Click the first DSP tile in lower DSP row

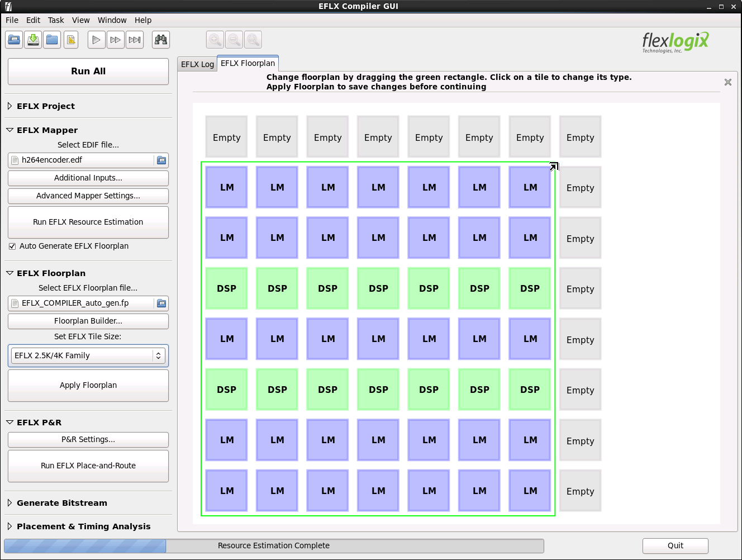226,390
